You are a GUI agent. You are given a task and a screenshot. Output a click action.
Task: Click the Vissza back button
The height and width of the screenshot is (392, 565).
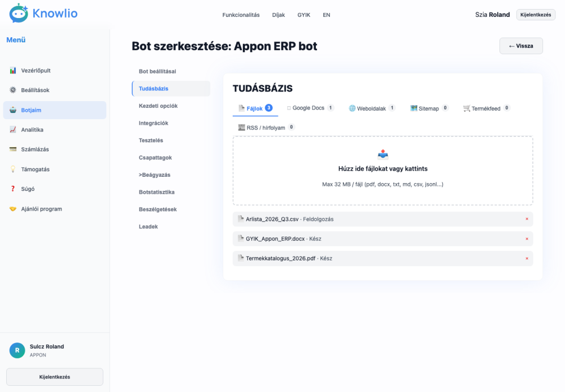click(x=521, y=46)
